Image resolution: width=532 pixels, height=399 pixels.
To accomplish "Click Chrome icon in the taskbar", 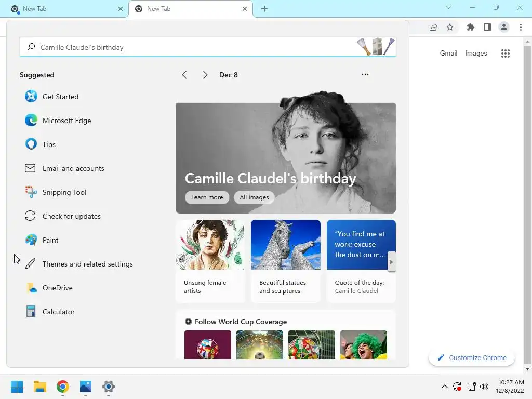I will pos(63,387).
